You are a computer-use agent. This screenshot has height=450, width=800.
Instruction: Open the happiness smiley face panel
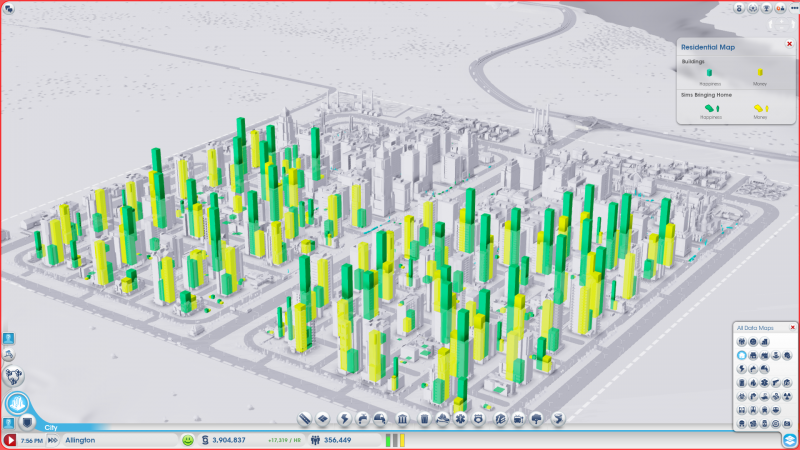tap(187, 439)
